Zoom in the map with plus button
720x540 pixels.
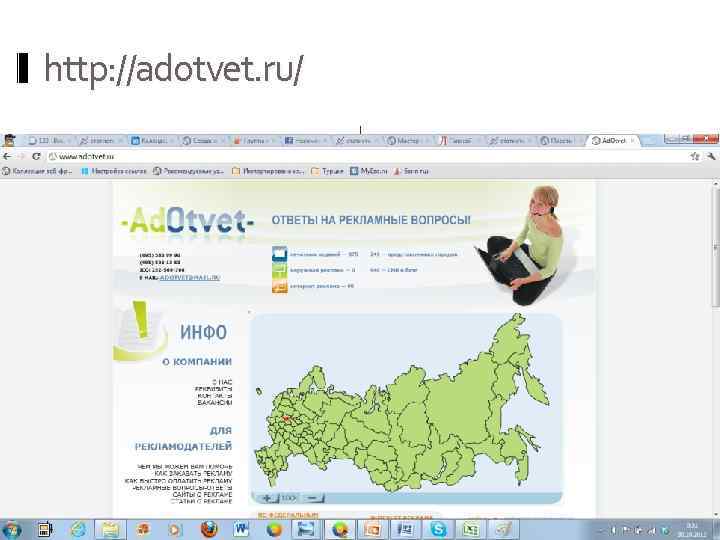point(267,498)
